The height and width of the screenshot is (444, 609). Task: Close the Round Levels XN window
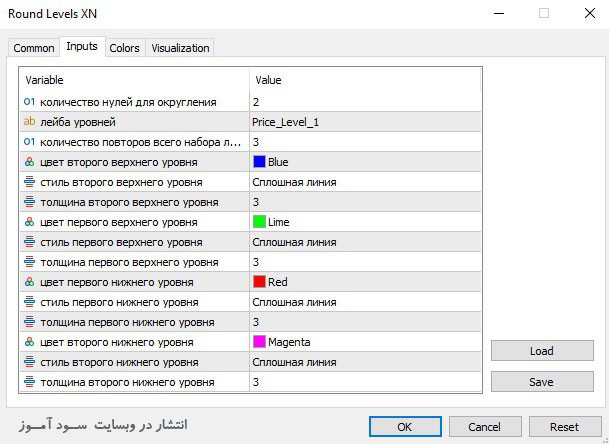point(590,13)
